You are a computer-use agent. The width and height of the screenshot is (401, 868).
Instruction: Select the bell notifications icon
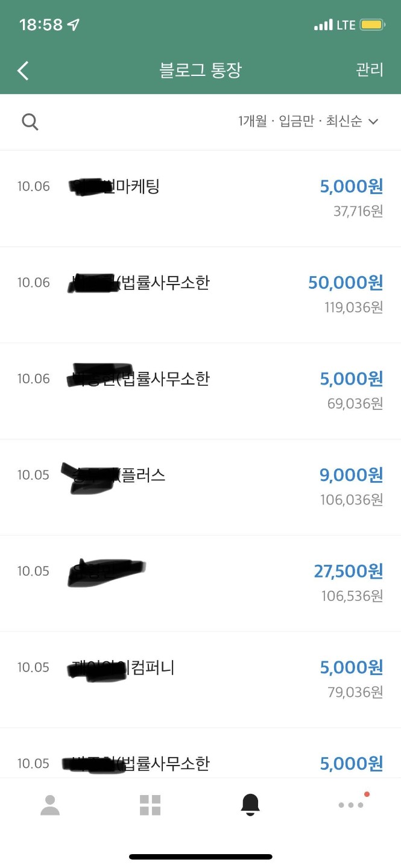pyautogui.click(x=250, y=804)
